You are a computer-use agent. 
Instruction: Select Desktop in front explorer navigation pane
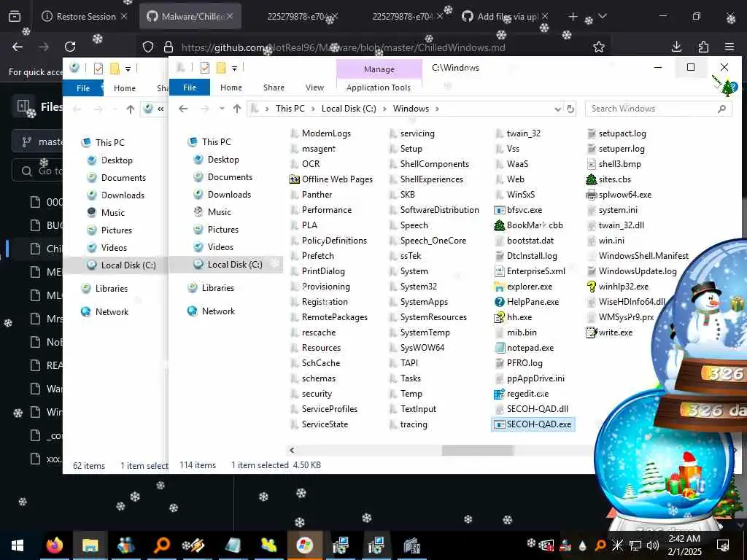pos(223,160)
